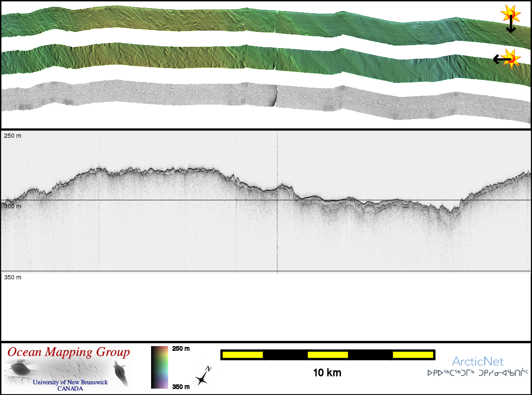Click the 350 m label beside color legend
The image size is (532, 395).
[180, 386]
